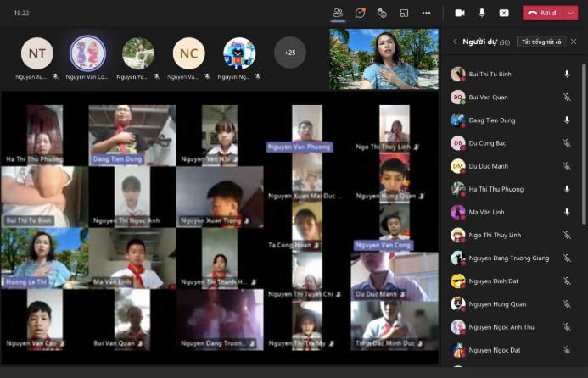Toggle Bui Thi Tu Binh's microphone
This screenshot has height=378, width=588.
567,74
